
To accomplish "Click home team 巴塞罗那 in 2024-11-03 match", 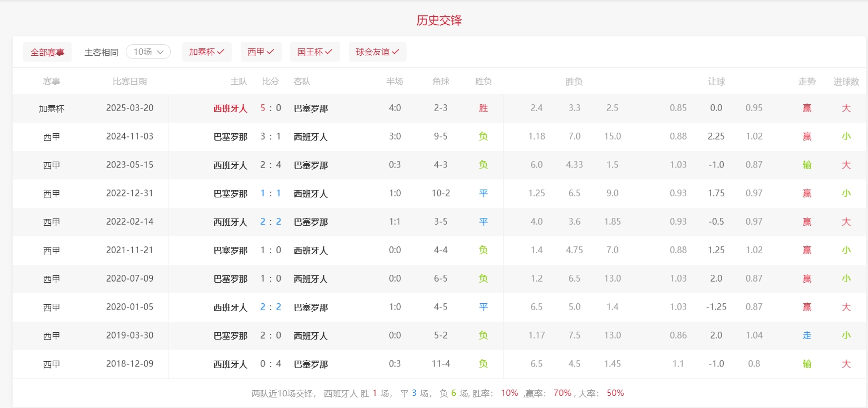I will click(230, 137).
